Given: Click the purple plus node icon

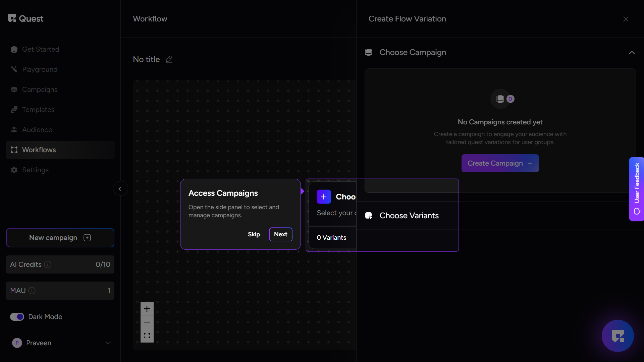Looking at the screenshot, I should pyautogui.click(x=324, y=197).
